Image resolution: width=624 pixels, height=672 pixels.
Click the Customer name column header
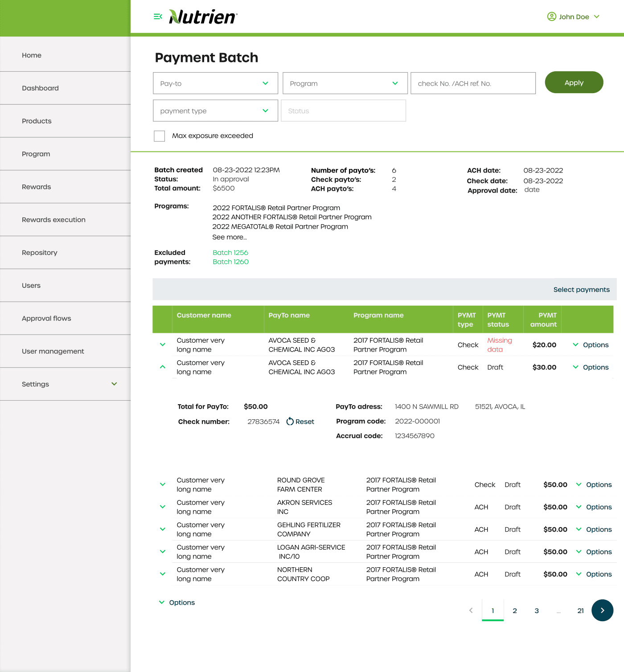(204, 315)
